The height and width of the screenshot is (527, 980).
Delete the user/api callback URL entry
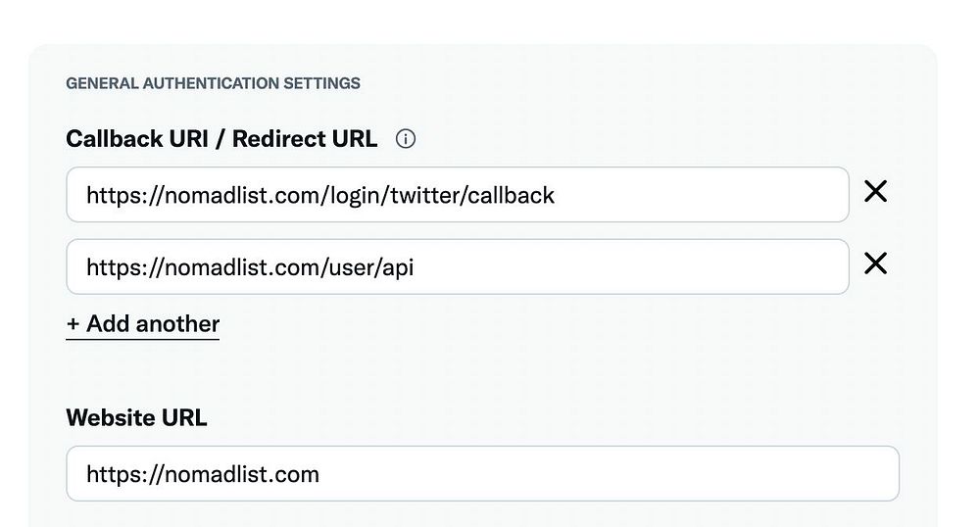tap(875, 263)
